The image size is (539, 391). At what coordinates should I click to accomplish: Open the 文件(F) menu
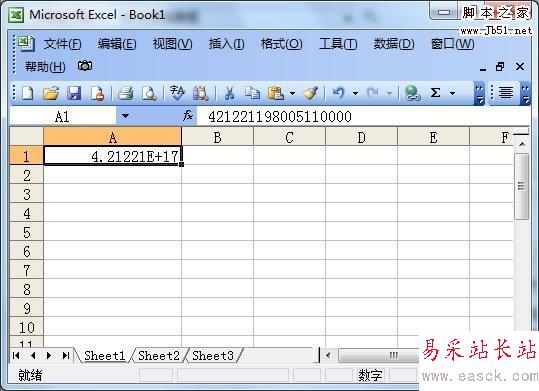point(62,44)
